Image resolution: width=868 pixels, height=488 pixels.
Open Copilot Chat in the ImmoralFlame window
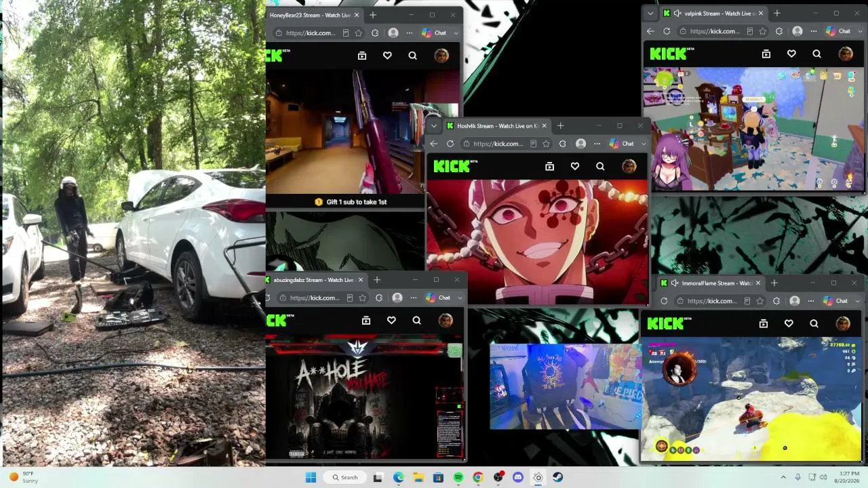(835, 301)
